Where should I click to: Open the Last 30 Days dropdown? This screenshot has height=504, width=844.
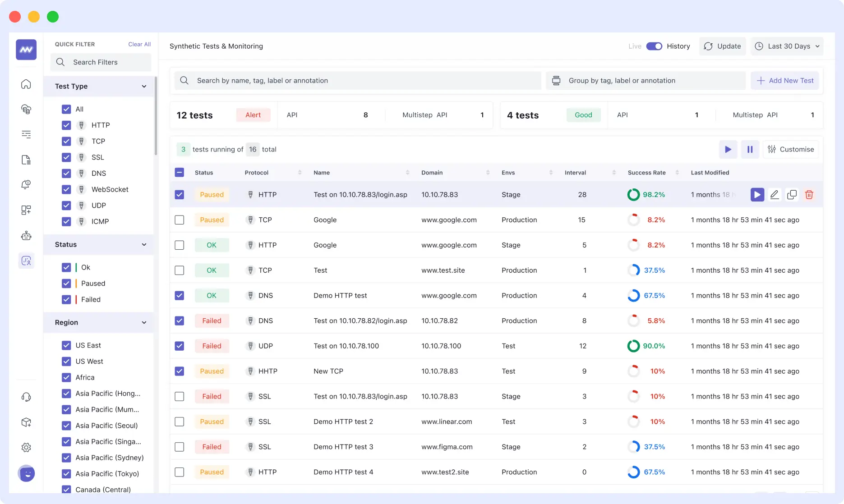point(787,46)
